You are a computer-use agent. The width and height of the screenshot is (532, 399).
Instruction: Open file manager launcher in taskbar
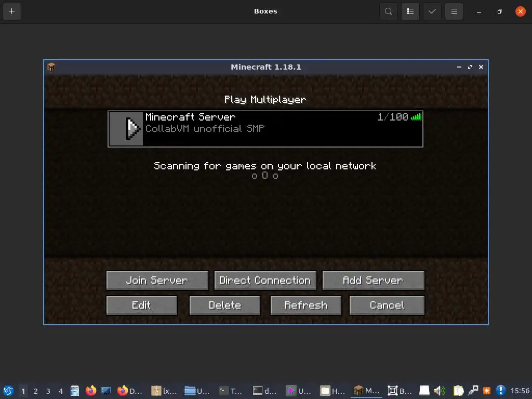coord(75,391)
